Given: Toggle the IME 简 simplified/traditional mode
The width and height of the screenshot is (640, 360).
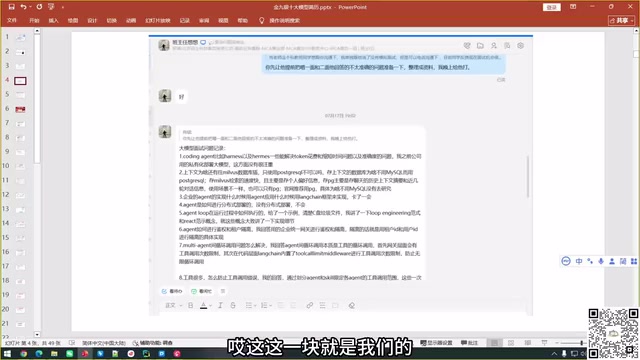Looking at the screenshot, I should coord(623,261).
